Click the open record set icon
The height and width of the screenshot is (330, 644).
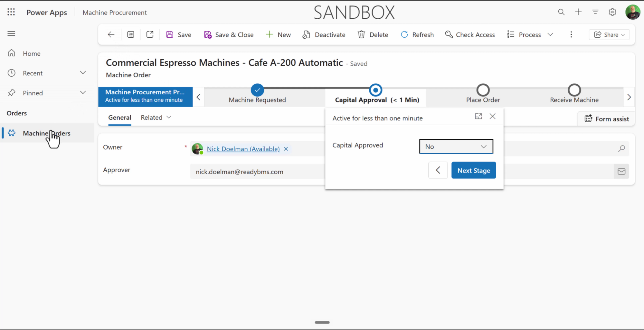(131, 35)
